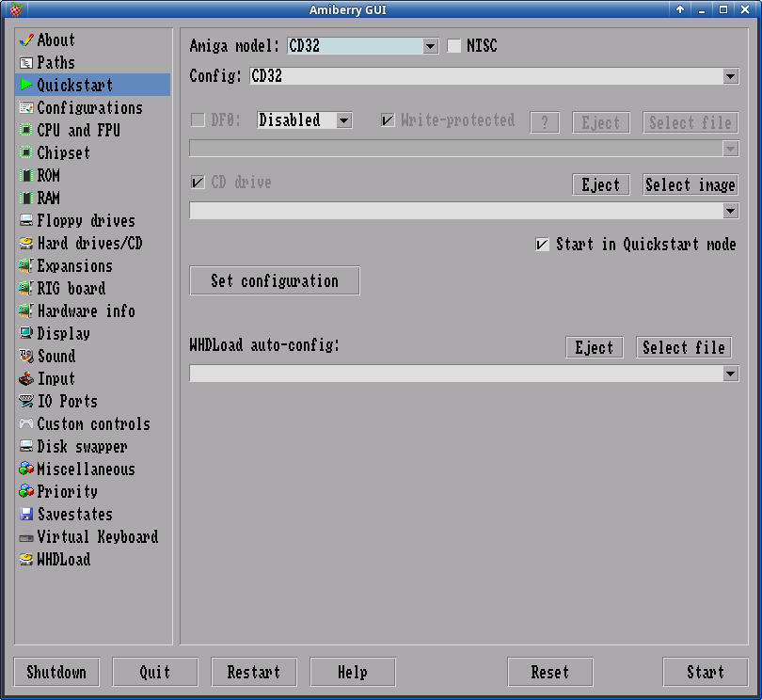Click the Floppy drives icon
762x700 pixels.
pos(25,221)
